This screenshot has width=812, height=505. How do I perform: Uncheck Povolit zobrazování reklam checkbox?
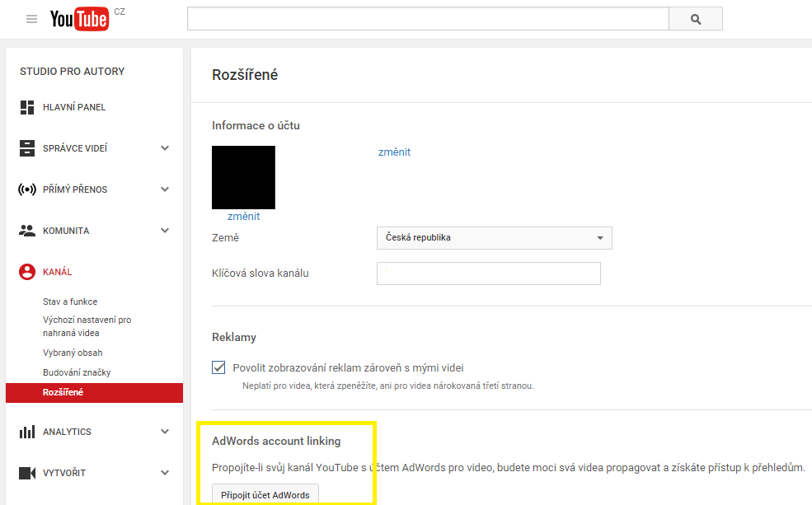(x=218, y=367)
